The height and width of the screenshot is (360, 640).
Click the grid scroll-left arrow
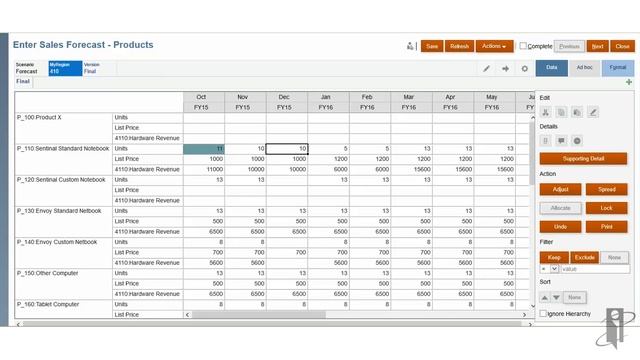187,315
